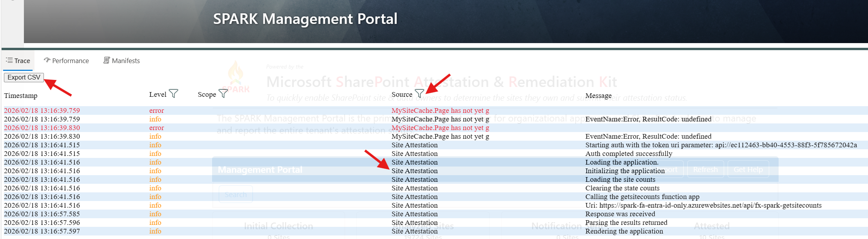Viewport: 868px width, 239px height.
Task: Select the getsitecounts Uri log message
Action: click(703, 205)
